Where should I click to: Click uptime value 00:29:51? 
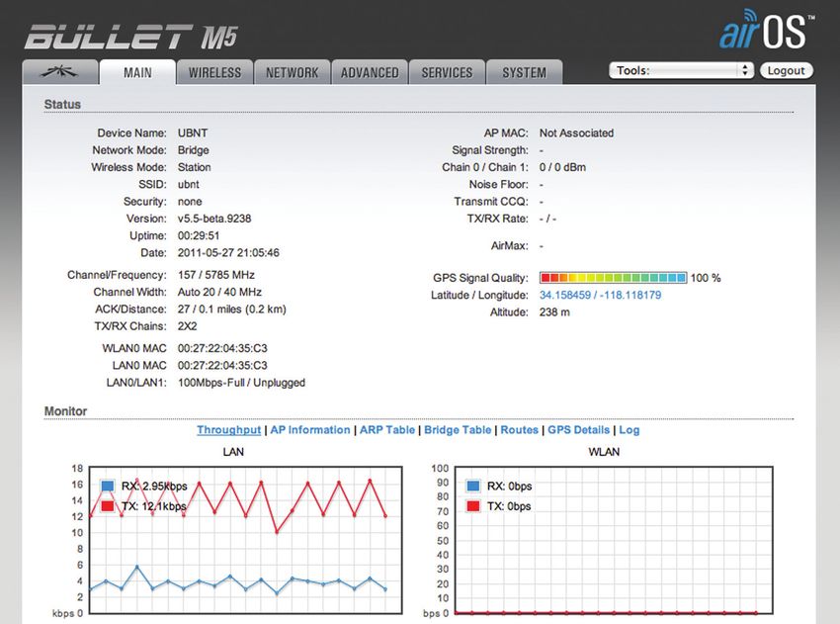199,236
